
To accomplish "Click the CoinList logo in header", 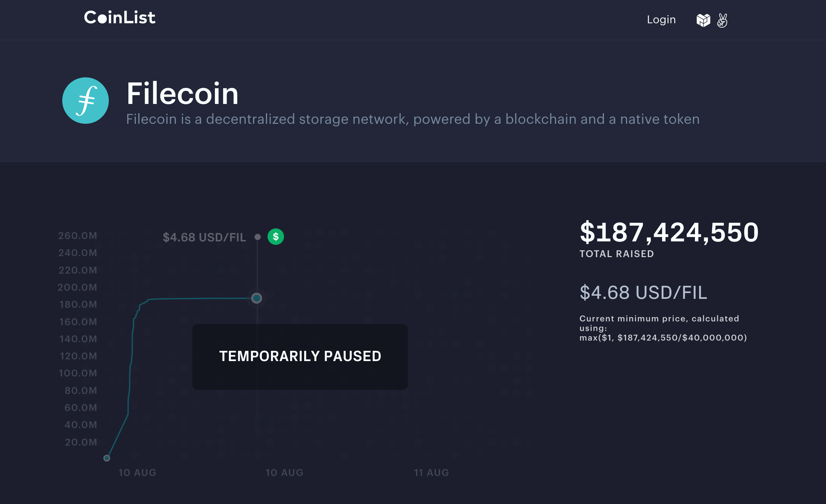I will pyautogui.click(x=120, y=18).
